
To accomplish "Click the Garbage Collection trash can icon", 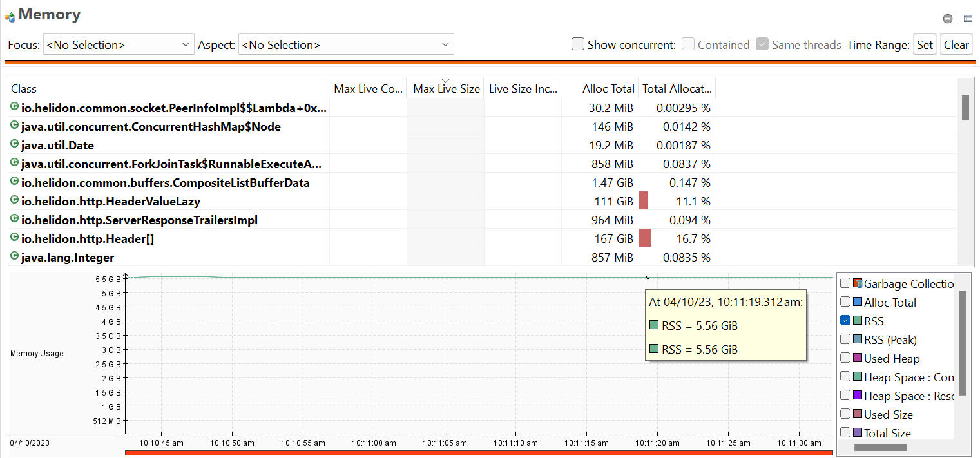I will [x=858, y=283].
